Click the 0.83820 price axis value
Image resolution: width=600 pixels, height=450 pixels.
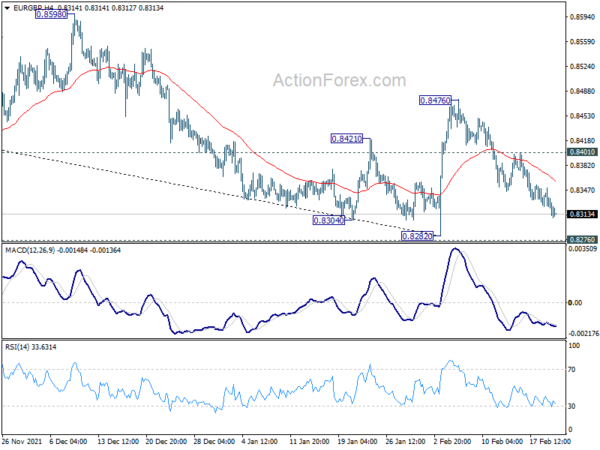pyautogui.click(x=582, y=165)
